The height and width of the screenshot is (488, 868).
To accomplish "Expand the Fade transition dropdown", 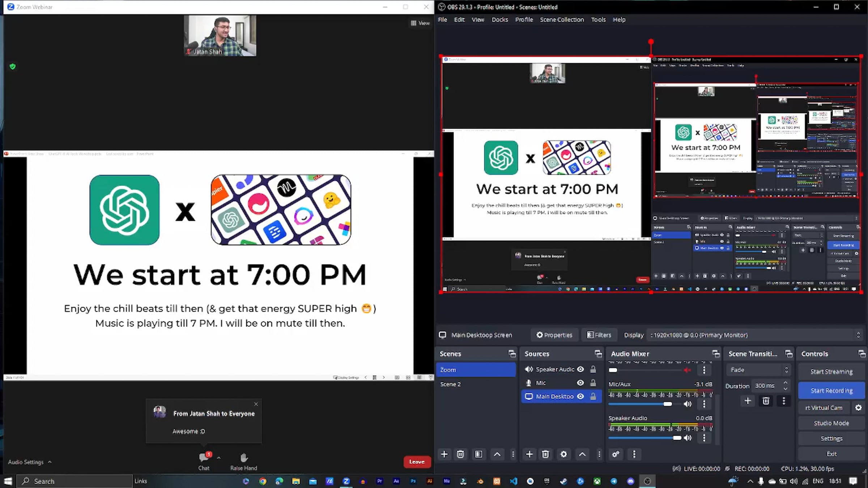I will pos(758,370).
